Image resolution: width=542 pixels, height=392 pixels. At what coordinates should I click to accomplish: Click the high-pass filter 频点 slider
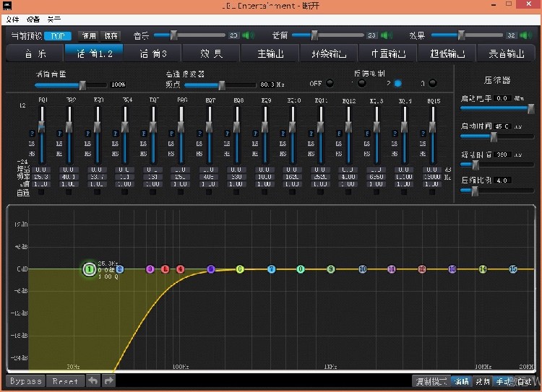click(220, 85)
